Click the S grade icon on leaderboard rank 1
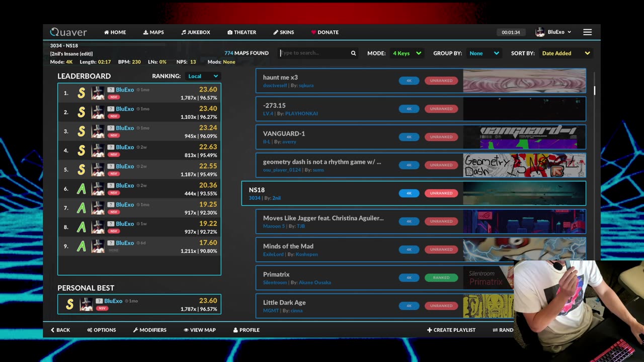 pos(81,93)
